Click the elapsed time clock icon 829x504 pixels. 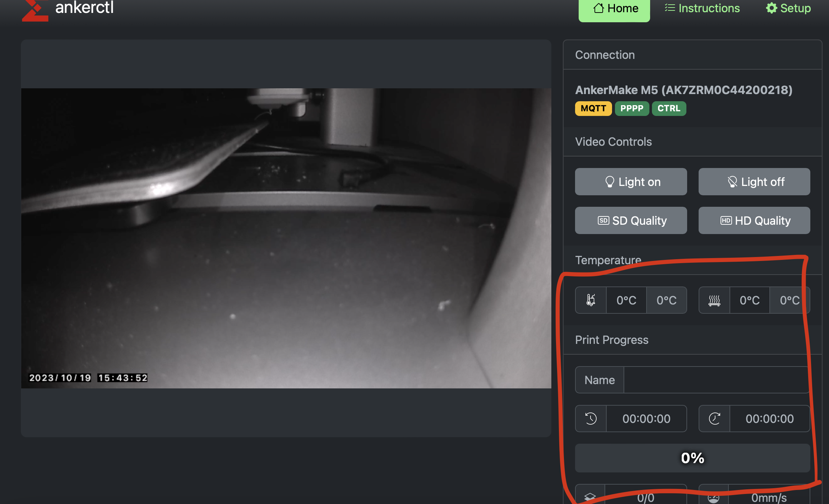(x=591, y=419)
